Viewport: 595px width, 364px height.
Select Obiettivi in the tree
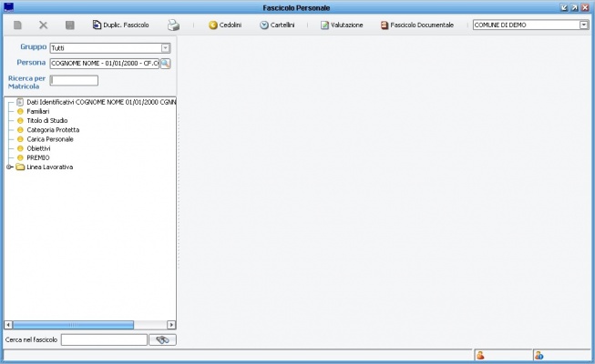[x=38, y=148]
